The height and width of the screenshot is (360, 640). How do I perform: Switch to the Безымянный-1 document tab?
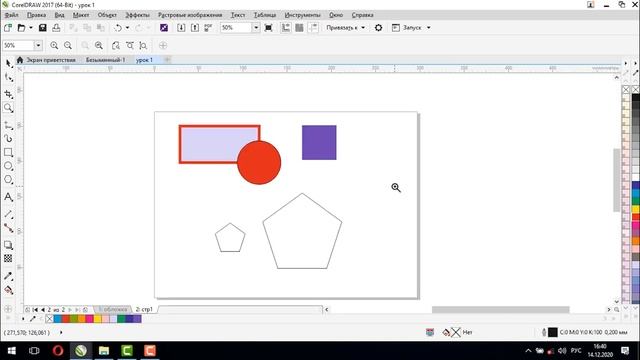(x=105, y=60)
